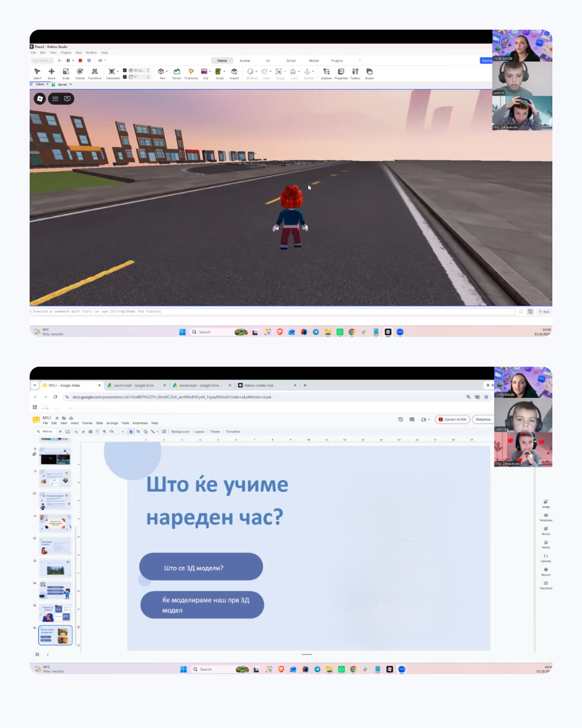Toggle the Move snapping checkbox
This screenshot has height=728, width=582.
(x=125, y=70)
